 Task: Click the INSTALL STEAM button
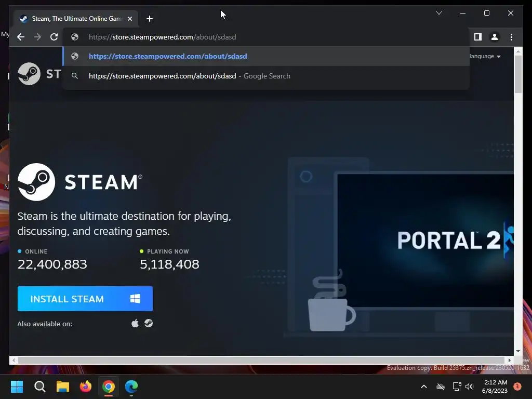tap(85, 299)
